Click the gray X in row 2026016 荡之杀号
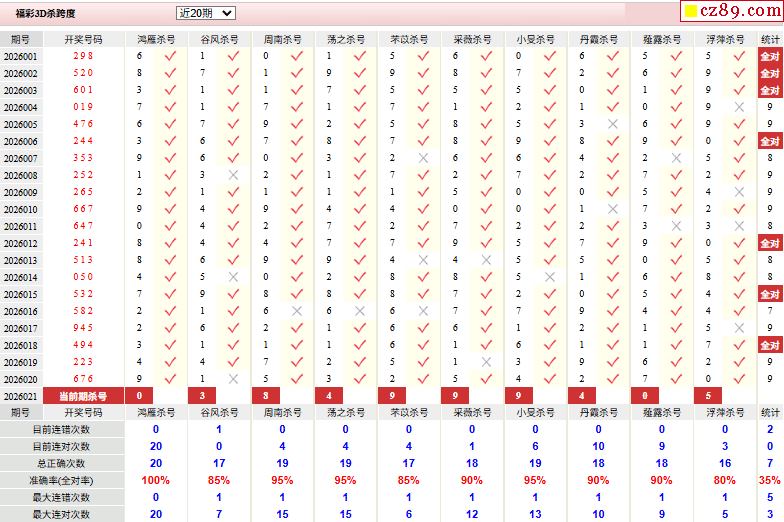This screenshot has width=784, height=522. [x=360, y=311]
